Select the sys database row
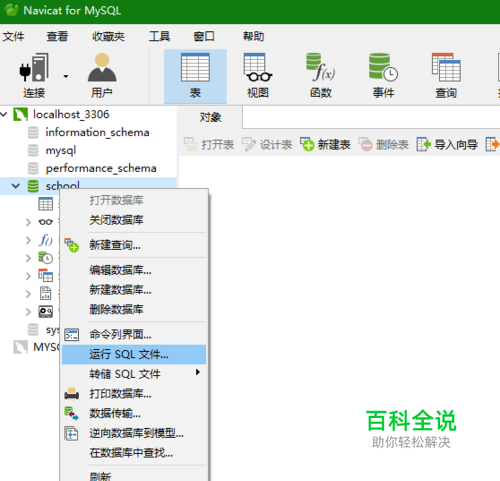This screenshot has width=500, height=481. click(43, 330)
